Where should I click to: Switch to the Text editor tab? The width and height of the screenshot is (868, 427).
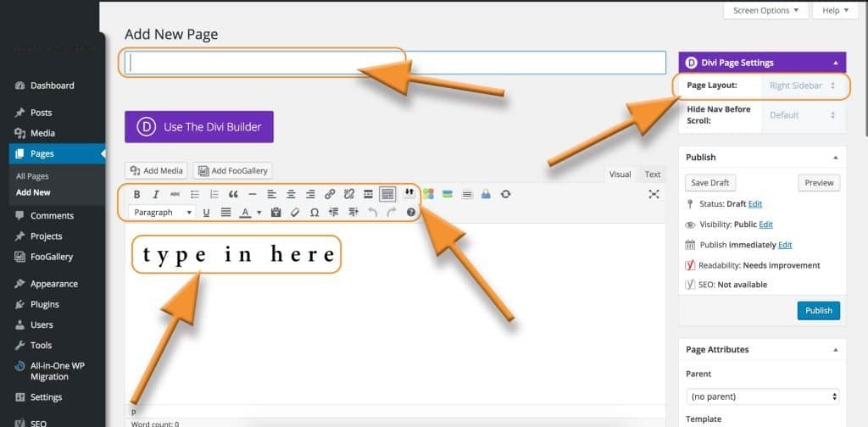(x=653, y=175)
